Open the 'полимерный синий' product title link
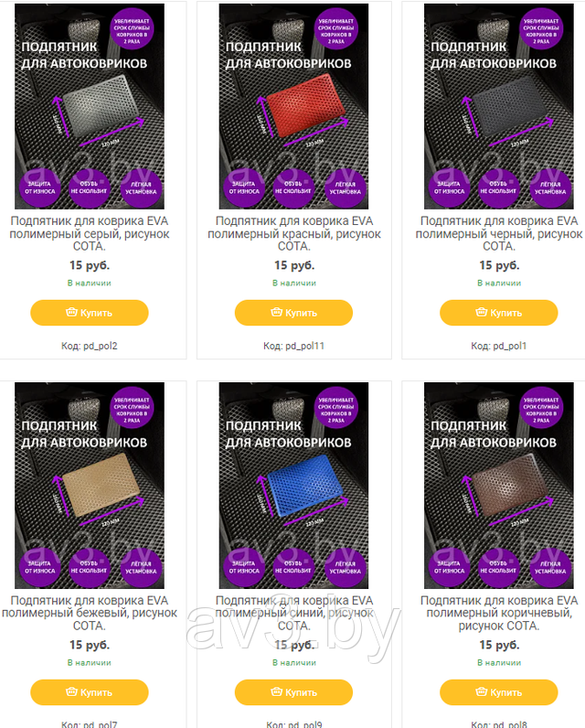The width and height of the screenshot is (585, 728). (x=294, y=613)
